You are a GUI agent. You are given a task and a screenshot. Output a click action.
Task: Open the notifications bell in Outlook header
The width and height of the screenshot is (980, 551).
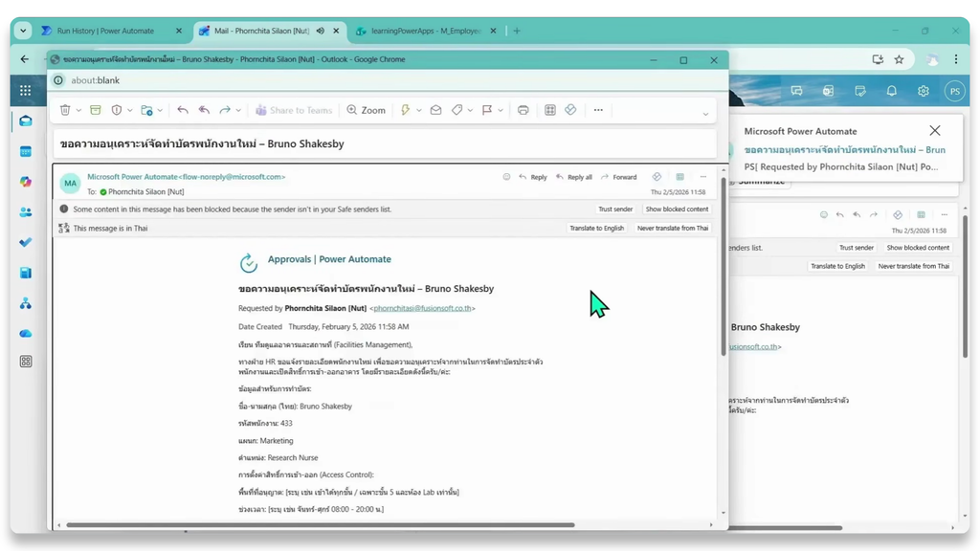(x=892, y=91)
